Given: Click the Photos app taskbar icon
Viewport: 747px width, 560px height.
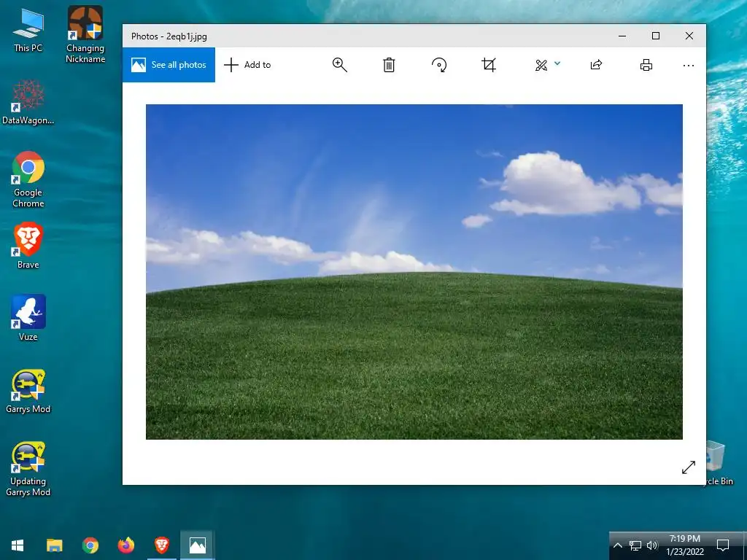Looking at the screenshot, I should click(197, 545).
